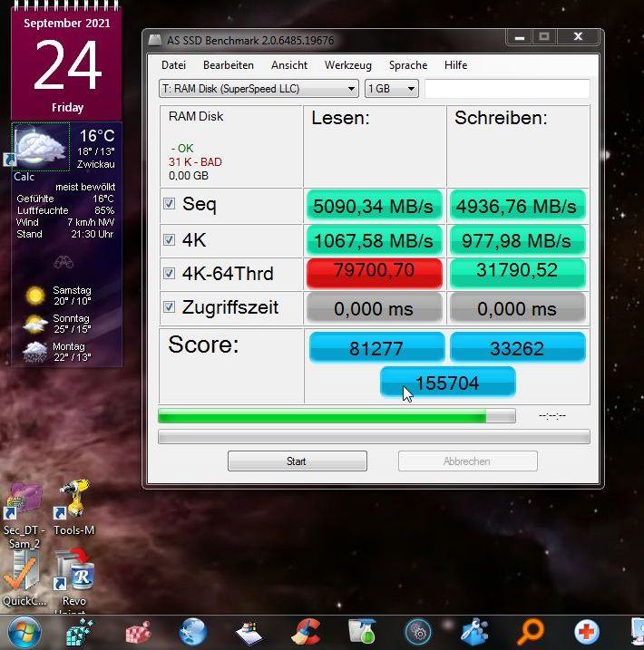Click the 4K read value 1067,58 MB/s
The height and width of the screenshot is (650, 644).
(x=374, y=240)
